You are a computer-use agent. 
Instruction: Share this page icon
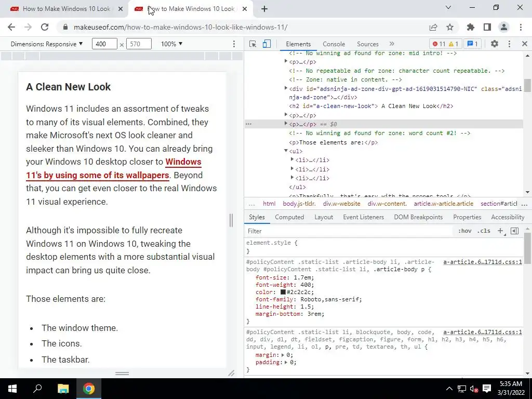[433, 27]
